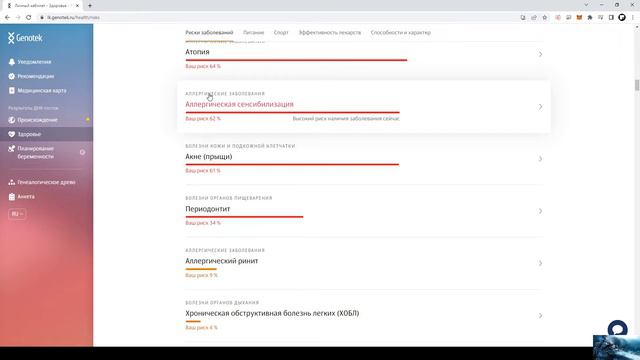
Task: Go back with the browser back arrow
Action: click(x=7, y=18)
